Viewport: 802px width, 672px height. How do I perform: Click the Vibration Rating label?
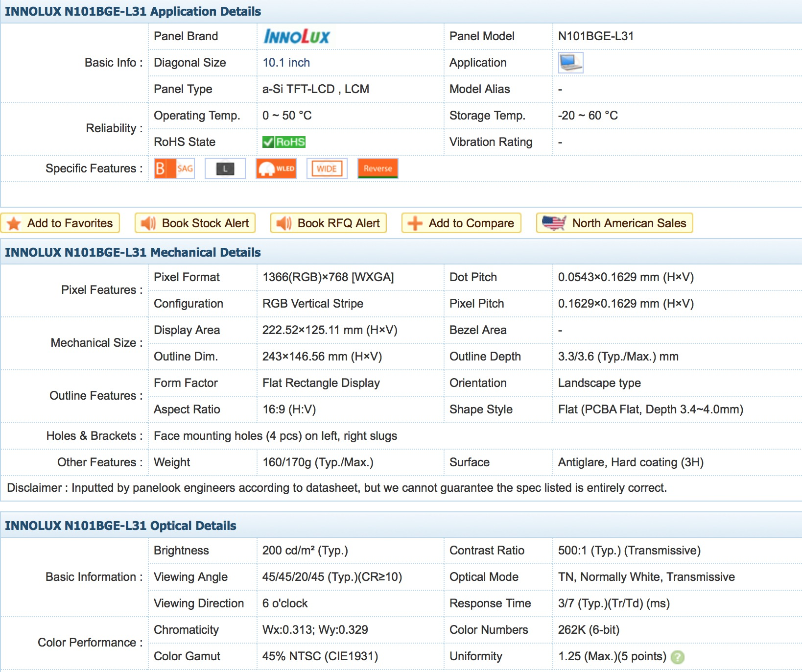click(491, 142)
